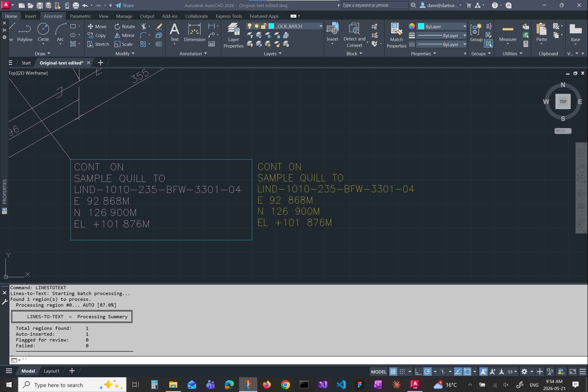Click the Insert block icon
The height and width of the screenshot is (392, 588).
click(332, 32)
